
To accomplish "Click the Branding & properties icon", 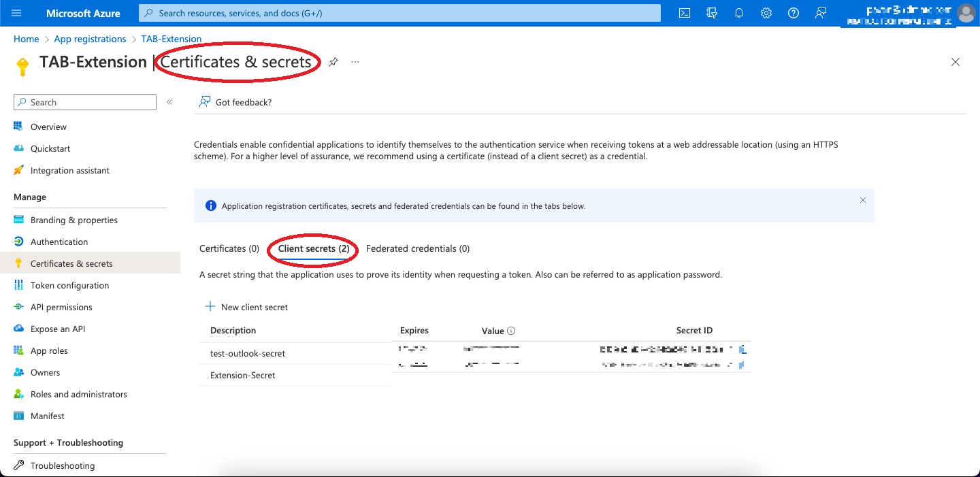I will coord(18,220).
